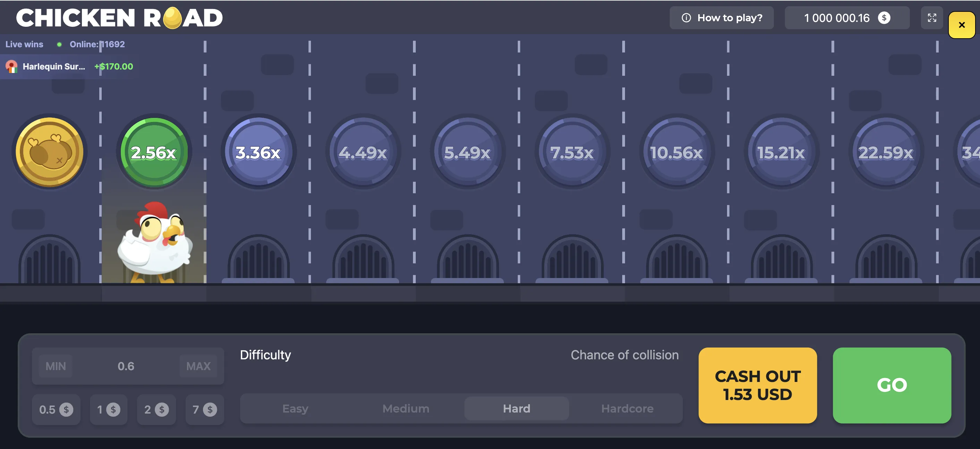Click CASH OUT 1.53 USD
Screen dimensions: 980x449
tap(758, 385)
